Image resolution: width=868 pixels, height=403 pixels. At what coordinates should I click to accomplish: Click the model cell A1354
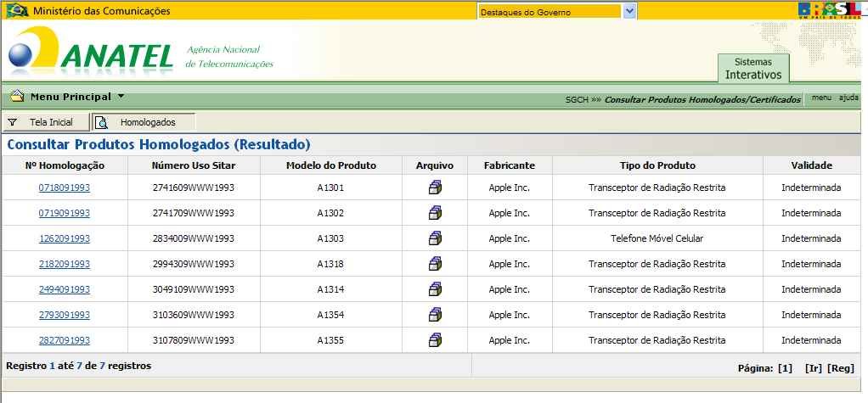(330, 315)
